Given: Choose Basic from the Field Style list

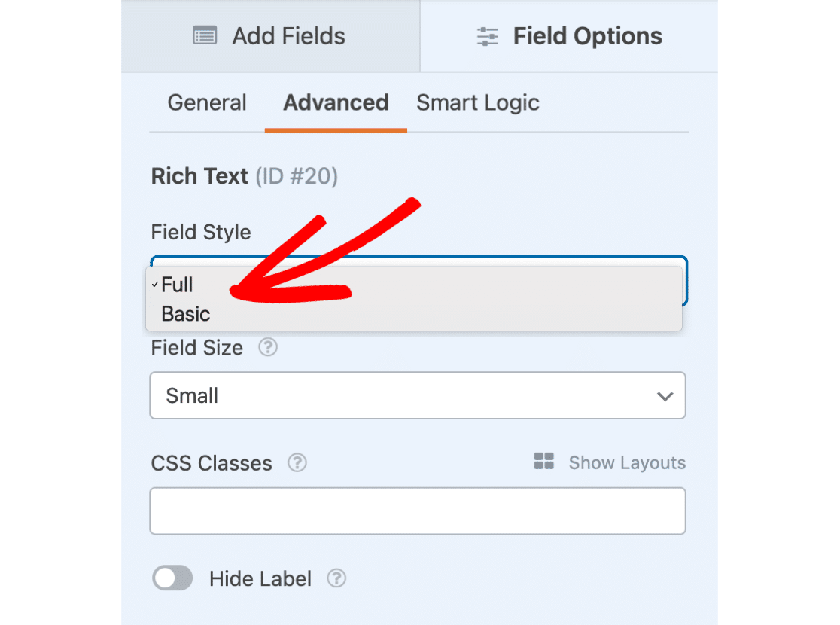Looking at the screenshot, I should coord(186,313).
